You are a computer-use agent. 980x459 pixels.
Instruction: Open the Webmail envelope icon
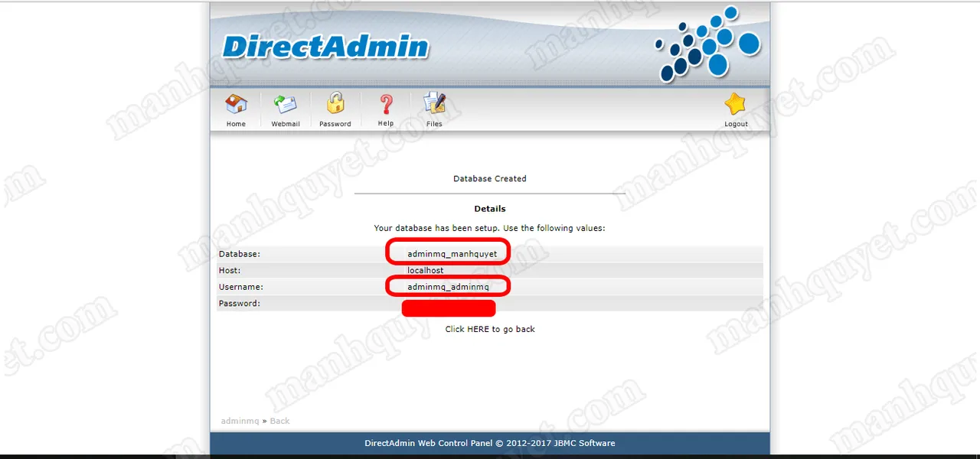pyautogui.click(x=285, y=105)
